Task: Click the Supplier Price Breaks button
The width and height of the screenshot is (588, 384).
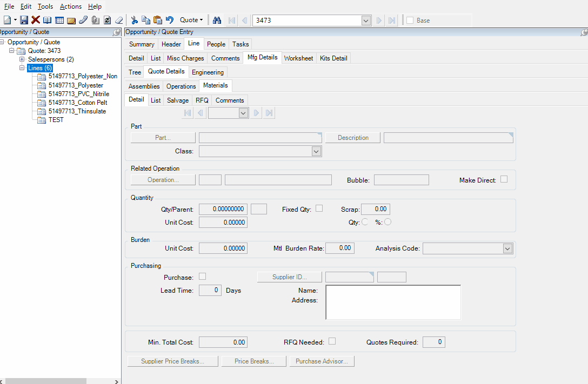Action: coord(172,361)
